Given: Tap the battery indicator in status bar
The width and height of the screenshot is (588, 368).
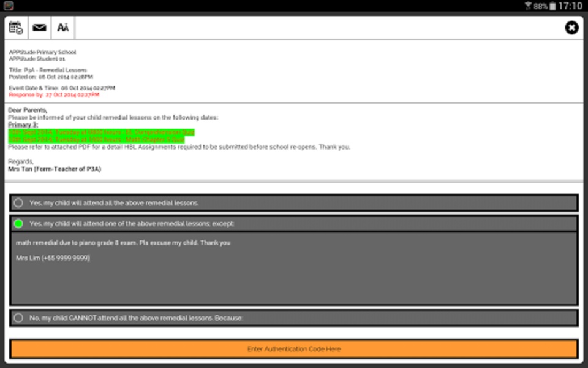Looking at the screenshot, I should [552, 6].
